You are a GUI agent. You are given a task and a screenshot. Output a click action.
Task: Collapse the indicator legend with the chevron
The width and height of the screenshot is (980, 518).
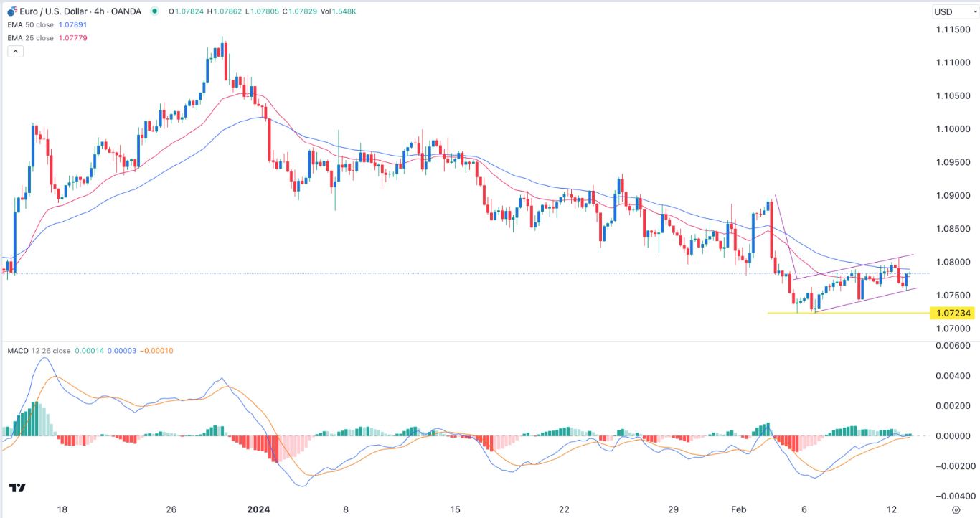(14, 50)
